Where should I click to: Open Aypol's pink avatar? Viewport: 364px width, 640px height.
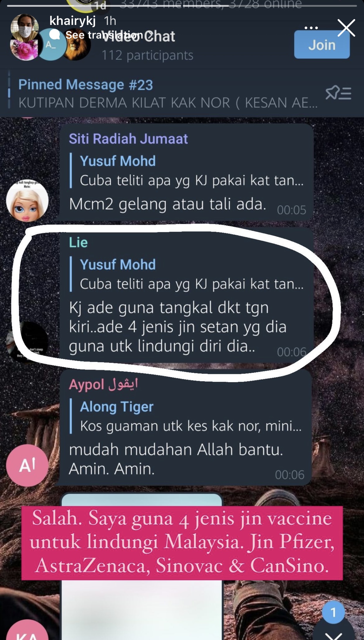coord(27,465)
